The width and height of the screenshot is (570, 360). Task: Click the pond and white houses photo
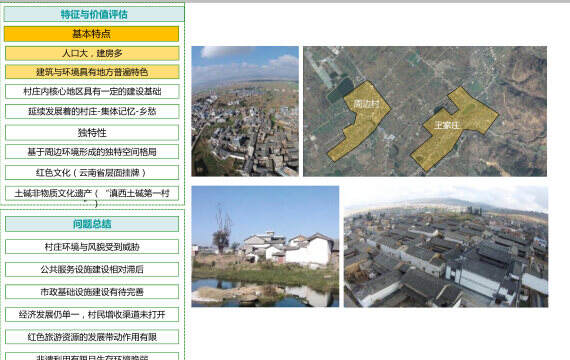tap(265, 247)
